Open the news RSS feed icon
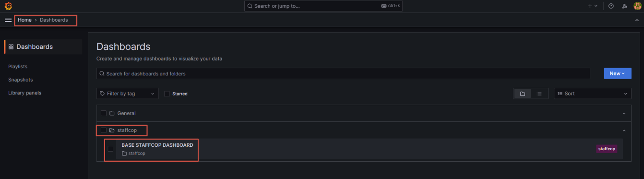Screen dimensions: 644x179 pyautogui.click(x=624, y=6)
